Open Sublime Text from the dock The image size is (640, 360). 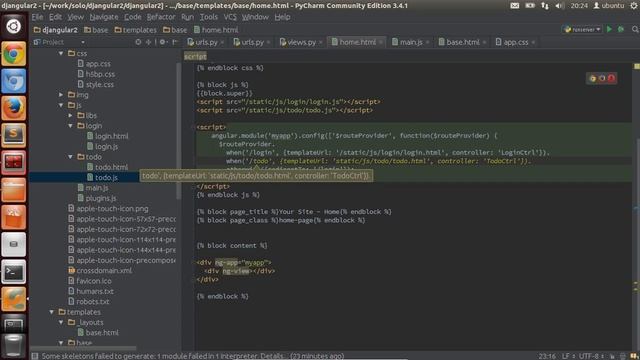click(13, 135)
